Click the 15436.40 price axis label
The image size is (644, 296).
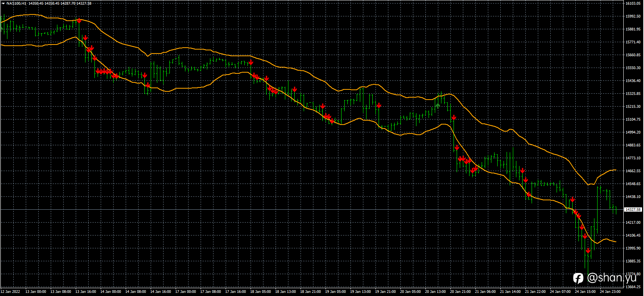[x=633, y=81]
